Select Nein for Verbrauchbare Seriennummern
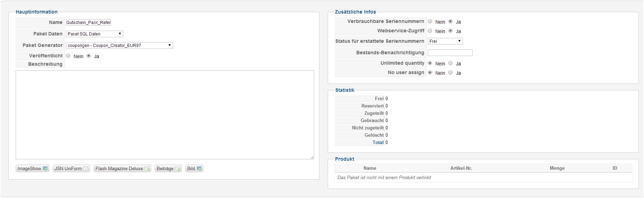The height and width of the screenshot is (200, 644). click(x=430, y=22)
